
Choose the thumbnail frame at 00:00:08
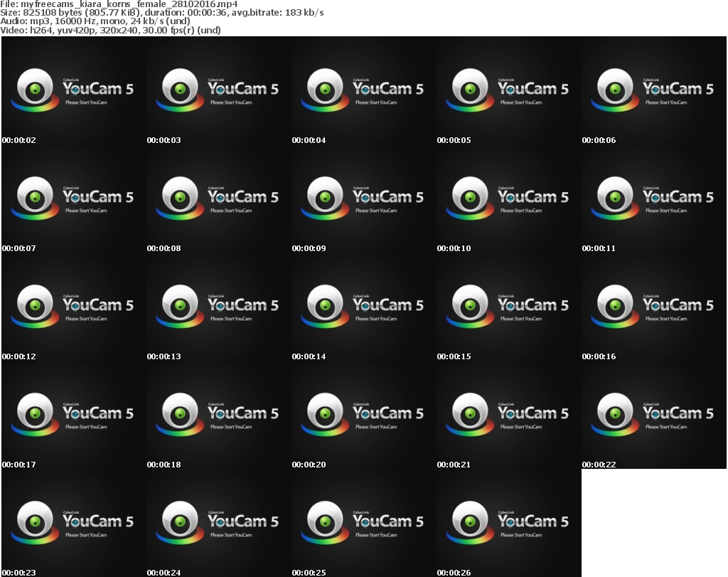[x=219, y=198]
